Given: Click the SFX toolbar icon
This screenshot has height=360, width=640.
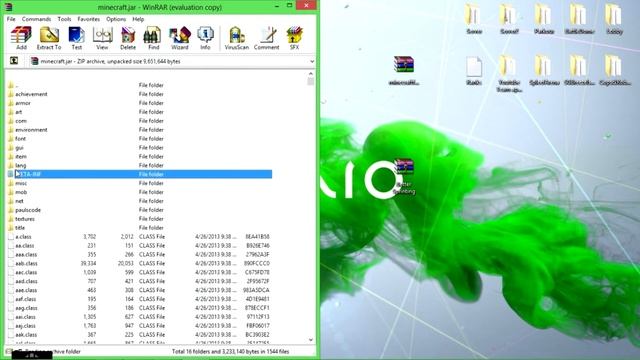Looking at the screenshot, I should click(294, 38).
